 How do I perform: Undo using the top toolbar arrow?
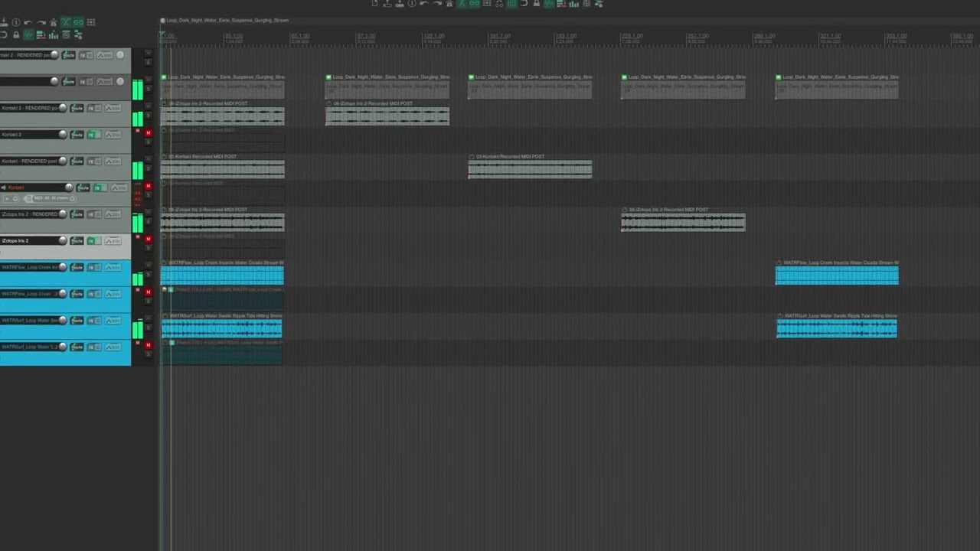tap(424, 4)
